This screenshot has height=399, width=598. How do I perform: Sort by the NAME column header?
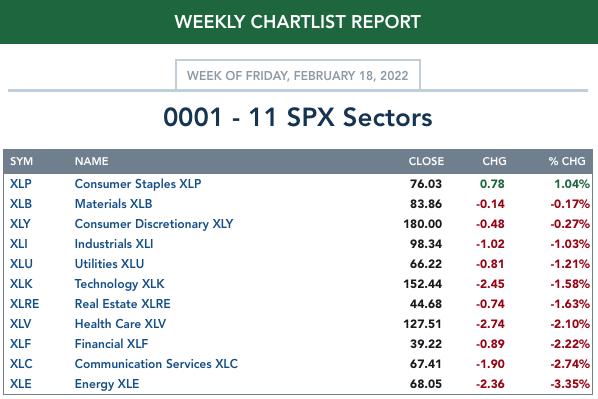tap(92, 161)
